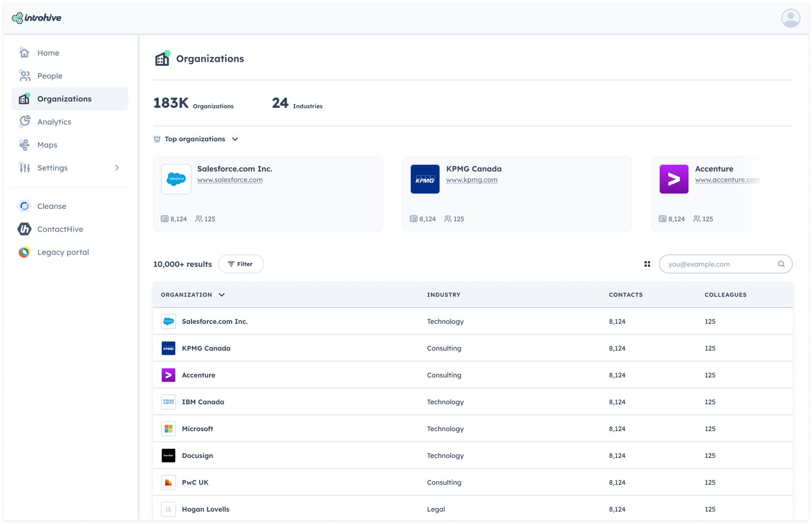Click Docusign table row name

(197, 456)
